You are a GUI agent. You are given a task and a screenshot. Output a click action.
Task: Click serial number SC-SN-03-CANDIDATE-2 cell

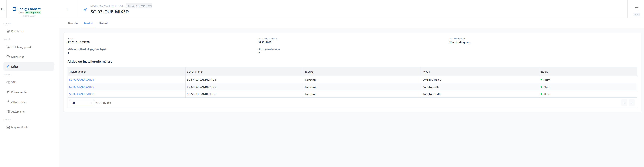pyautogui.click(x=244, y=87)
